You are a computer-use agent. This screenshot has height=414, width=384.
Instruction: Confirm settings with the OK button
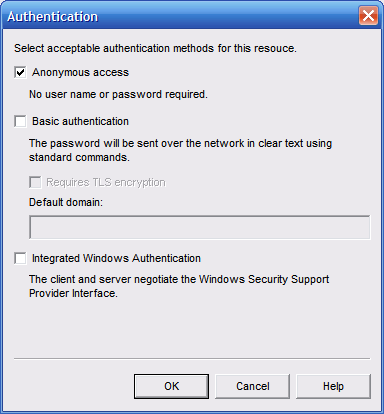pos(171,386)
